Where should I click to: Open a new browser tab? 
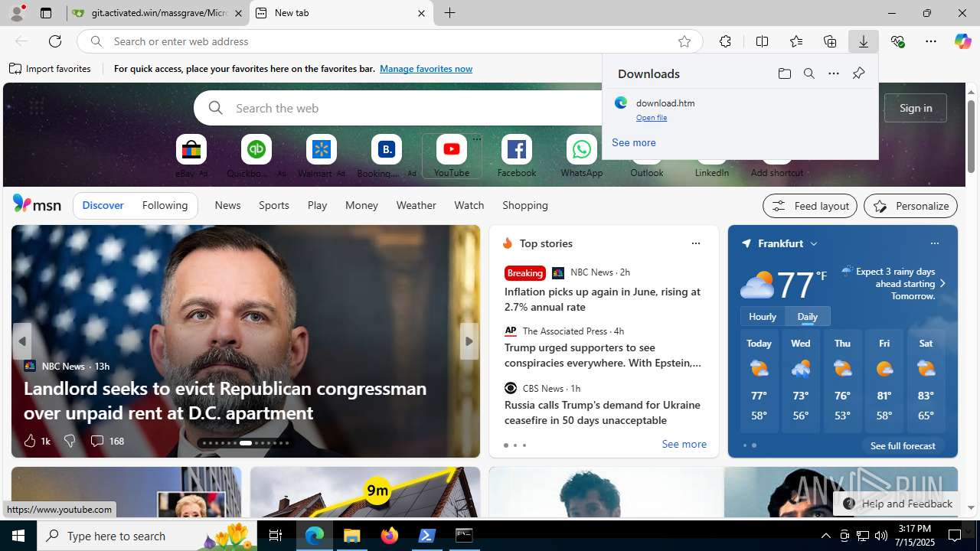(x=450, y=13)
